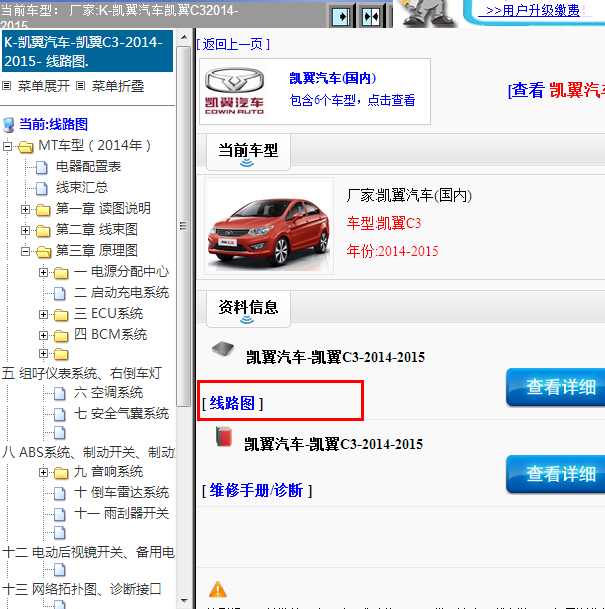
Task: Open the 线路图 link
Action: tap(232, 404)
